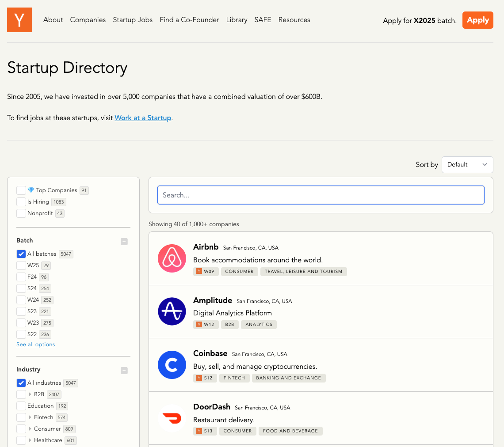Follow the Work at a Startup link
504x447 pixels.
(143, 118)
